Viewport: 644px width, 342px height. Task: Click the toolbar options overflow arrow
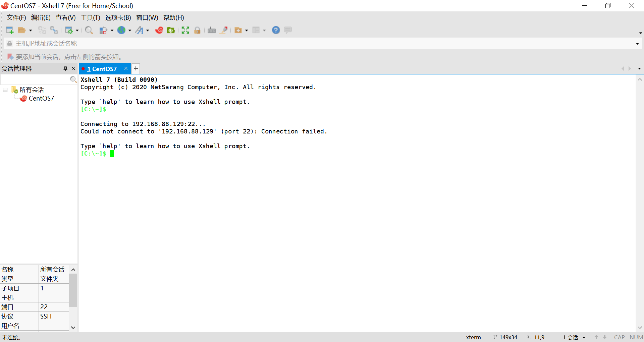pos(640,33)
